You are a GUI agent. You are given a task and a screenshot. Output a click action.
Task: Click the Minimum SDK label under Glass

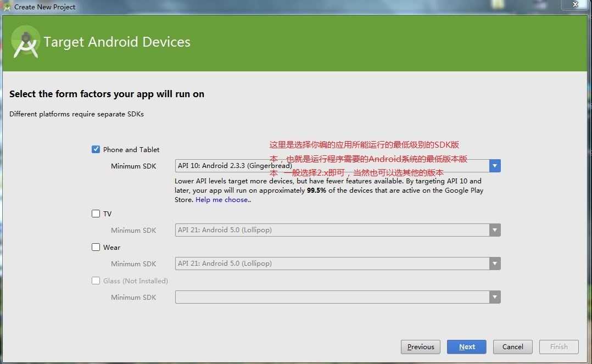pos(133,298)
